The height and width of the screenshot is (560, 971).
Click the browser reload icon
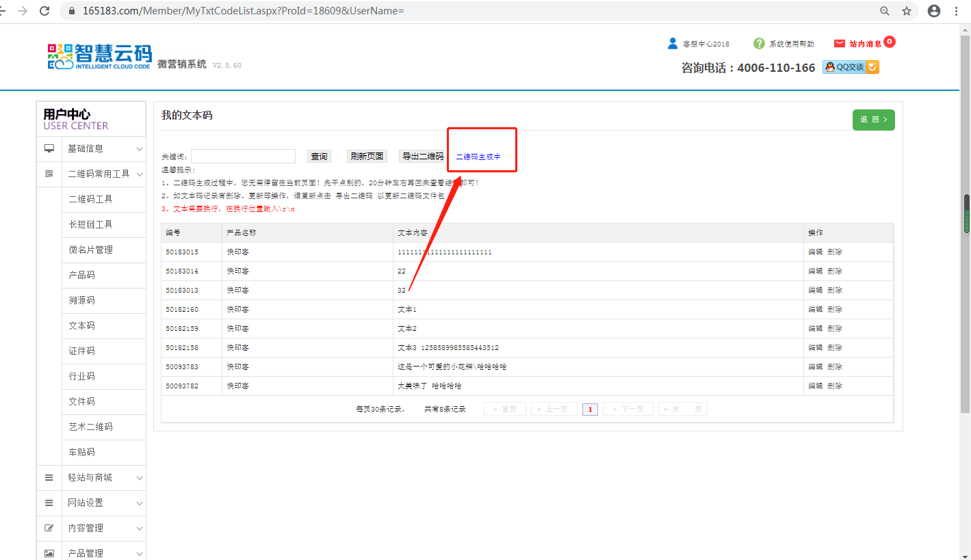pos(44,11)
